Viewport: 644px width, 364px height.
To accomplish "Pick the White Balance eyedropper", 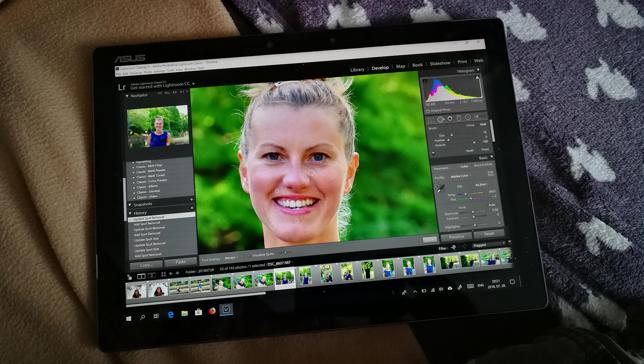I will pos(441,188).
